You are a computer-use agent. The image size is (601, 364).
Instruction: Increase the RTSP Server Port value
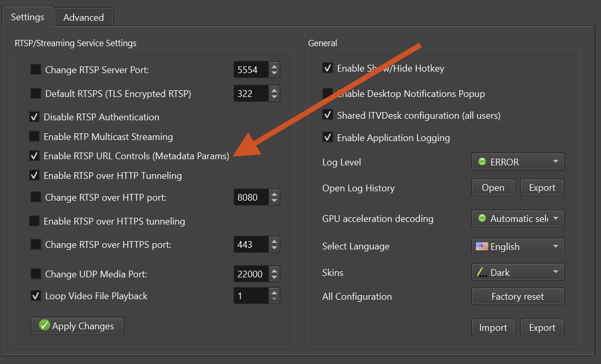pos(274,66)
